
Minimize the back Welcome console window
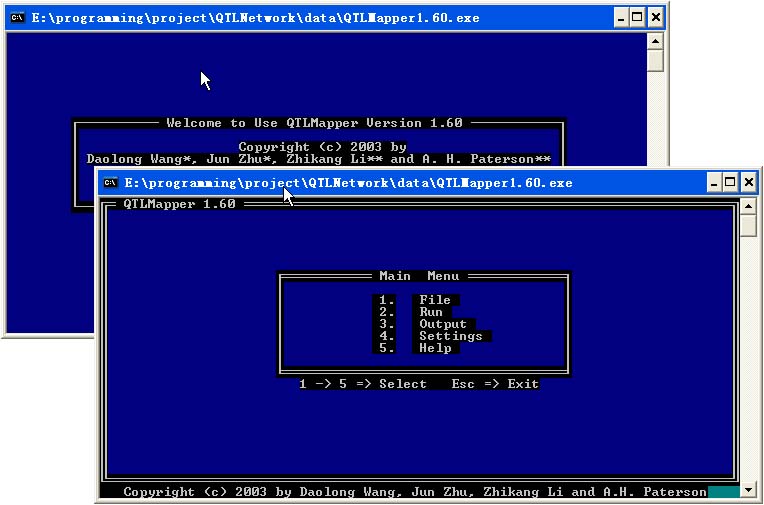(620, 18)
